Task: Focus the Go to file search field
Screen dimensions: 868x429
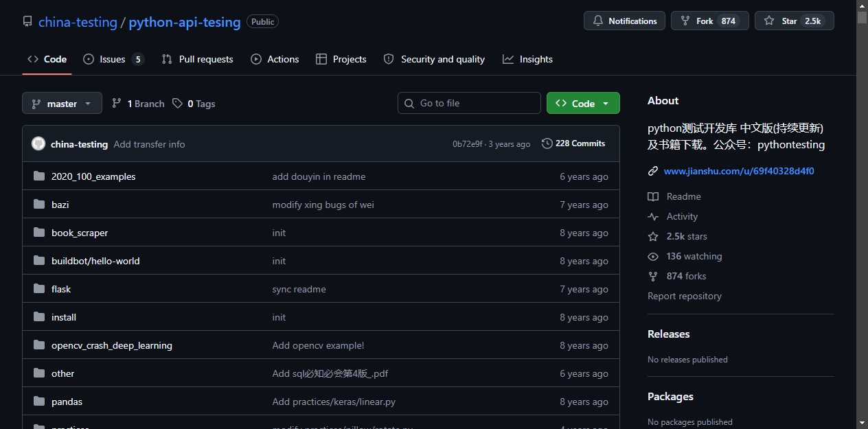Action: pos(469,103)
